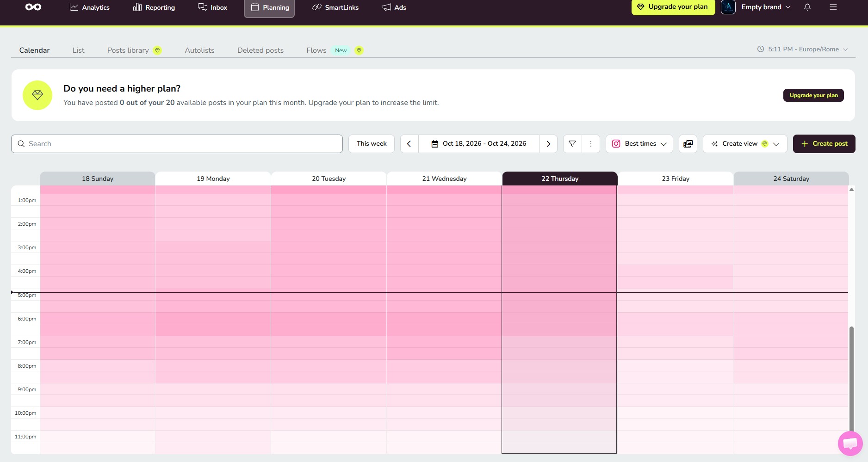868x462 pixels.
Task: Open the three-dot calendar options
Action: click(591, 144)
